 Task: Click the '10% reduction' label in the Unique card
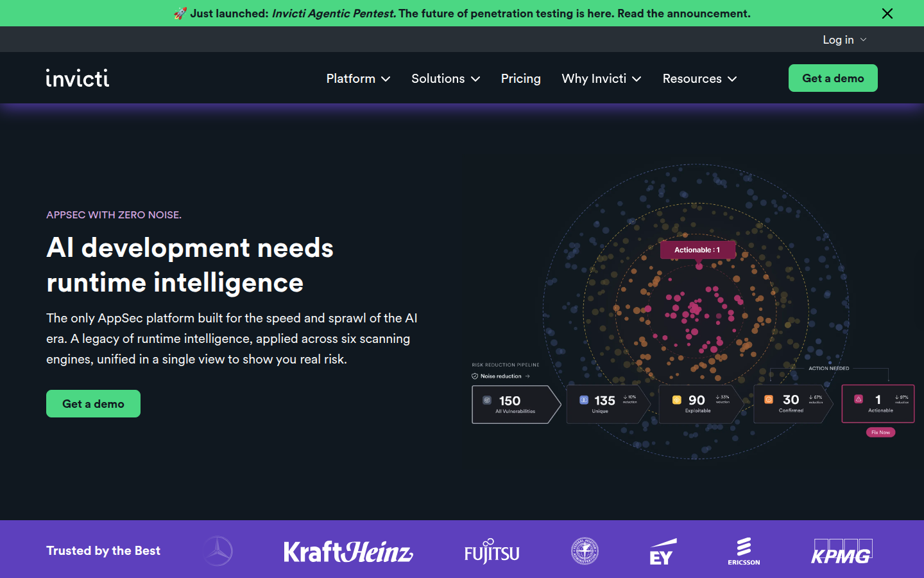point(630,399)
